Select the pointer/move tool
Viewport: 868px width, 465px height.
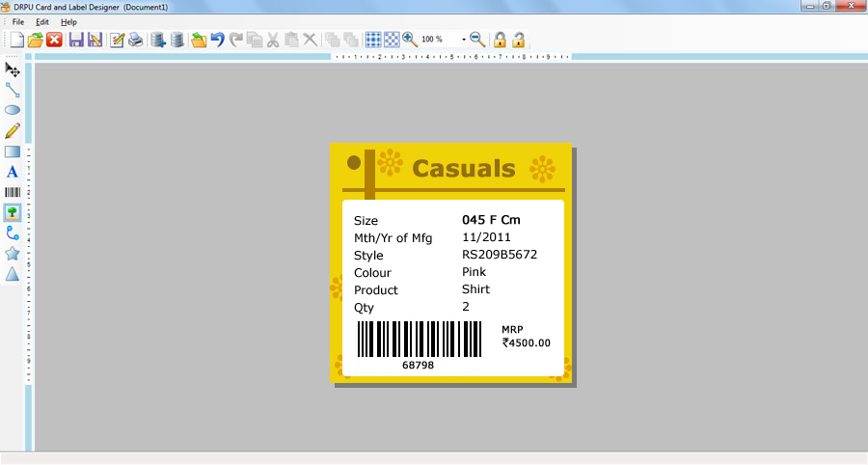13,69
